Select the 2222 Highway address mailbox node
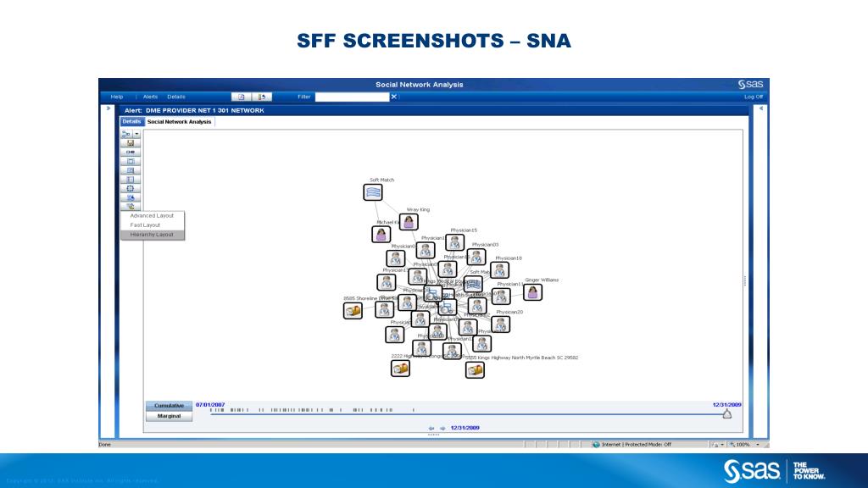 (x=400, y=368)
